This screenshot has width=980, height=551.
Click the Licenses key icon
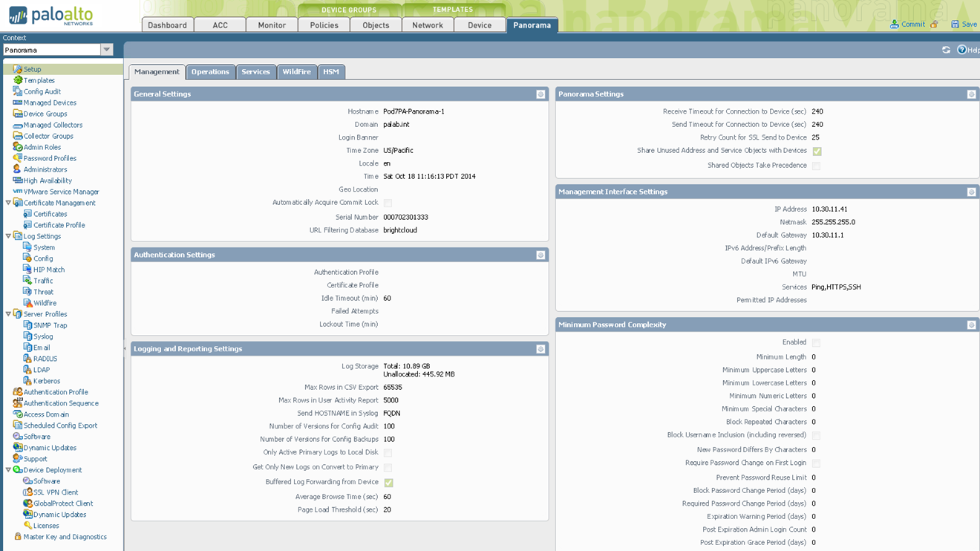pyautogui.click(x=27, y=526)
